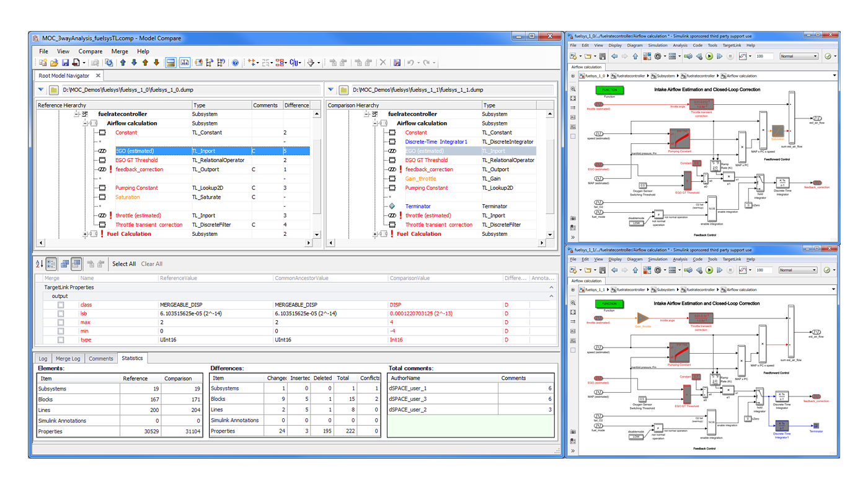Click the orange up arrow icon
The width and height of the screenshot is (868, 489).
(x=145, y=63)
